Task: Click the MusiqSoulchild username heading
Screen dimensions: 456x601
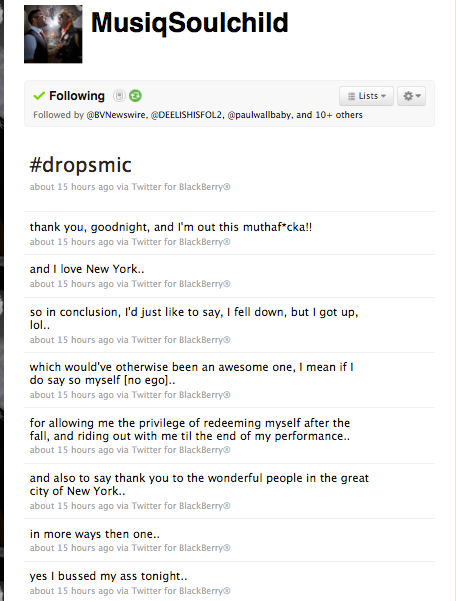Action: point(189,23)
